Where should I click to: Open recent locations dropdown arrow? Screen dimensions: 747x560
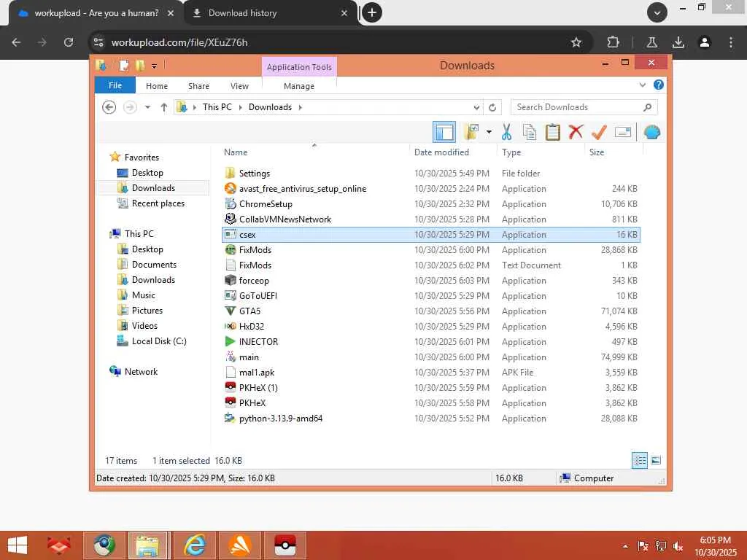pos(147,107)
